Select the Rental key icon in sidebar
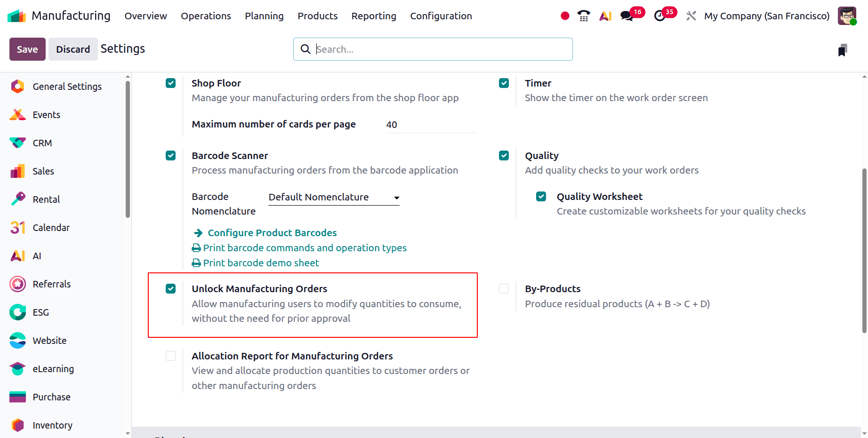868x438 pixels. [x=17, y=199]
